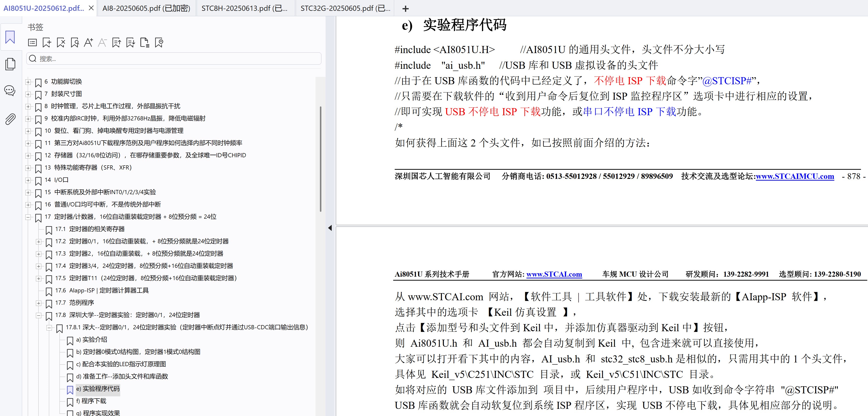Switch to STC32G-20250605.pdf tab
This screenshot has height=416, width=868.
pyautogui.click(x=345, y=8)
